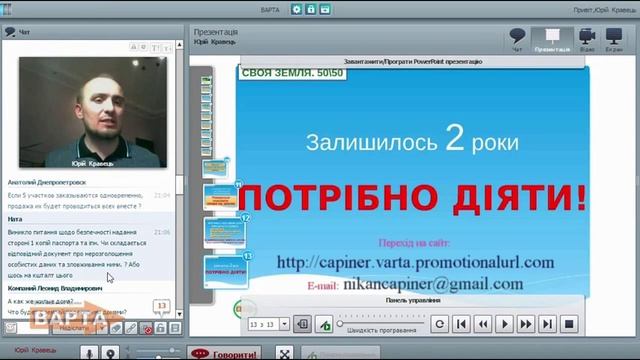Adjust the upper volume slider in bottom bar

click(x=157, y=350)
